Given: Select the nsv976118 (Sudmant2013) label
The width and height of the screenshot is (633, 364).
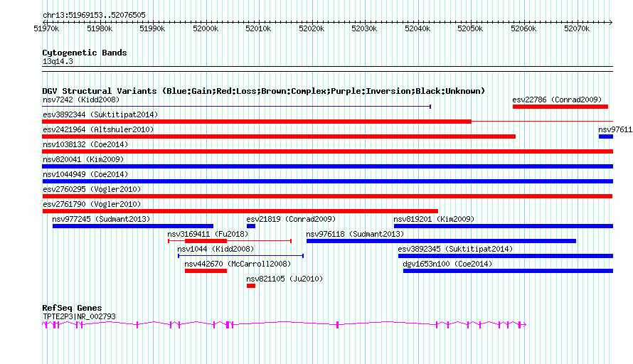Looking at the screenshot, I should pos(355,234).
